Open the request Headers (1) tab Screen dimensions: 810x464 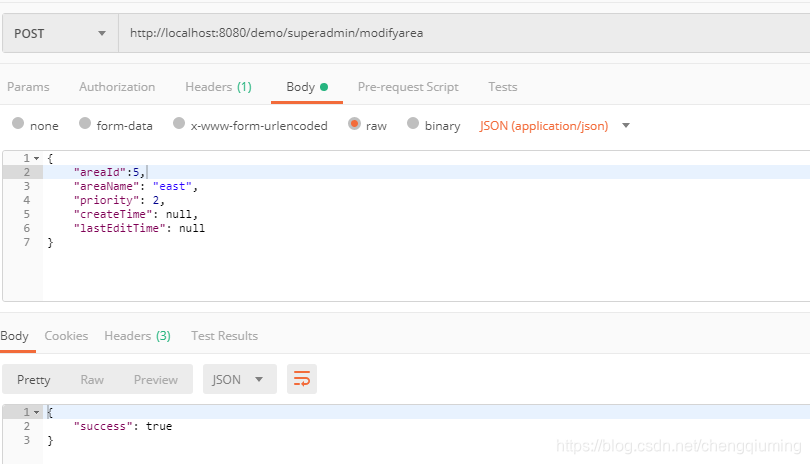point(218,87)
